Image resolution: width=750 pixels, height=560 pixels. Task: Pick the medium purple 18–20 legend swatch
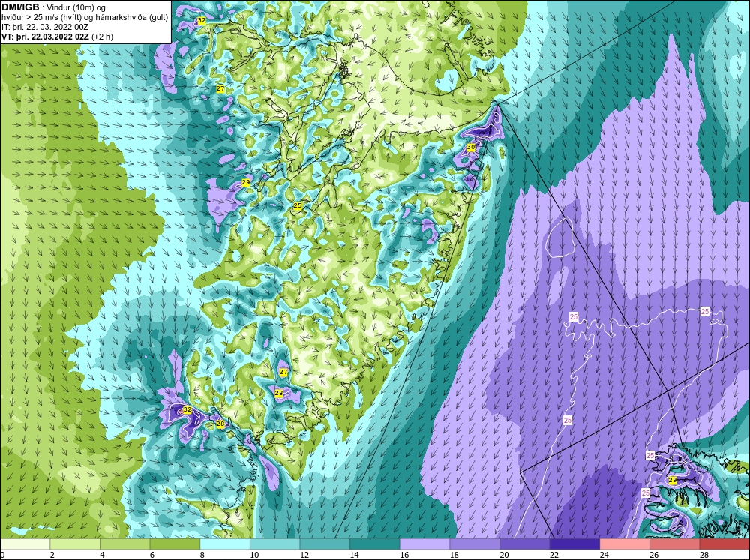(475, 544)
